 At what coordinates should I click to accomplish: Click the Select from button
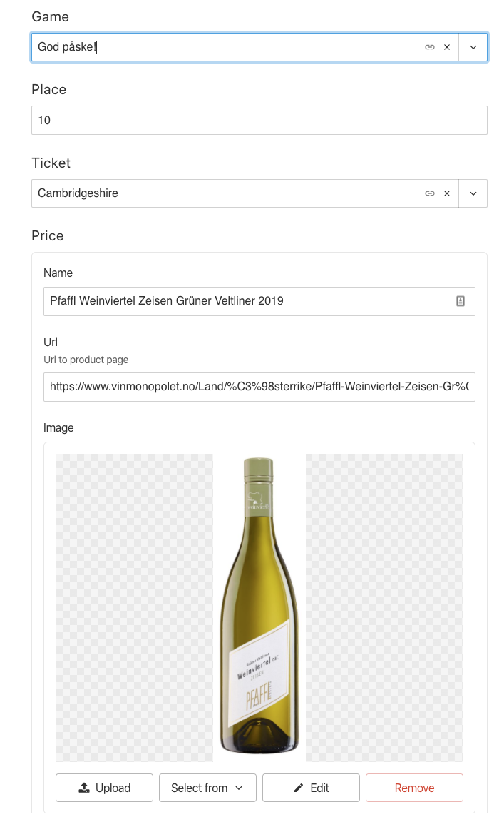207,788
